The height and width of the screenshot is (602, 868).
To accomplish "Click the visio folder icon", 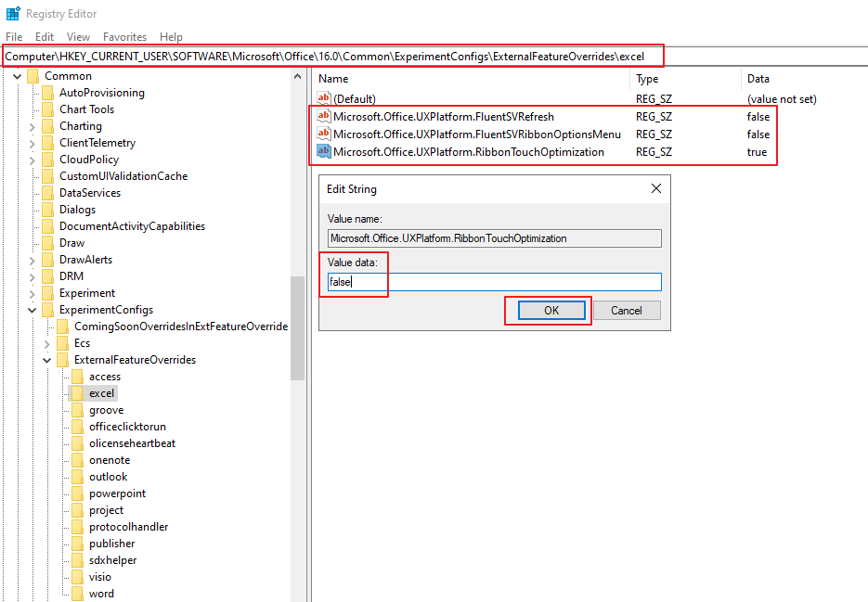I will [77, 577].
